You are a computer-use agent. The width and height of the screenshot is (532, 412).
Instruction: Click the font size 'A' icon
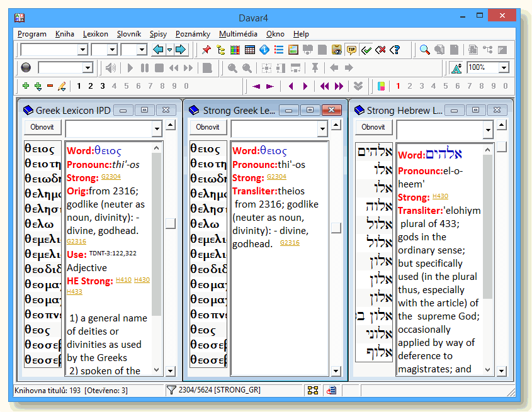[457, 68]
